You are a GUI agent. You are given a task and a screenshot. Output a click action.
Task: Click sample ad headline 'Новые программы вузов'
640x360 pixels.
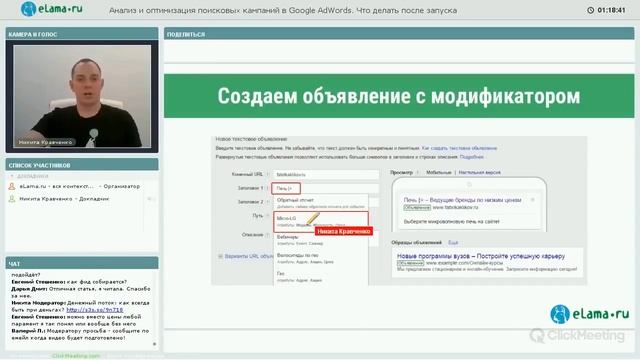point(481,256)
